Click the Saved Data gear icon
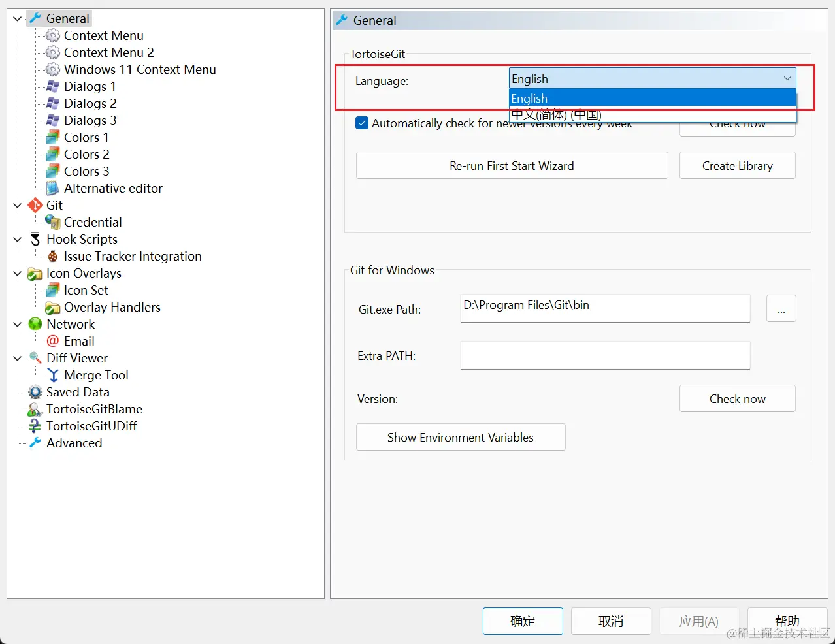This screenshot has height=644, width=835. tap(35, 392)
